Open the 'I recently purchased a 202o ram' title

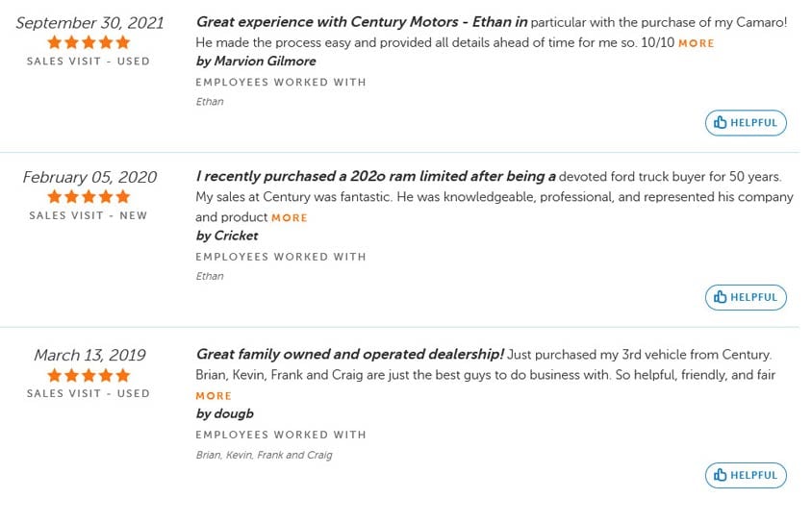point(375,177)
